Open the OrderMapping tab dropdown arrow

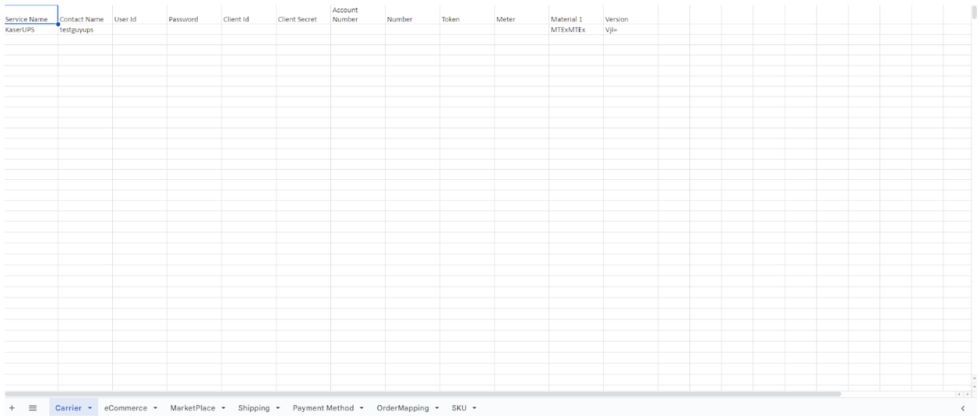pyautogui.click(x=437, y=408)
